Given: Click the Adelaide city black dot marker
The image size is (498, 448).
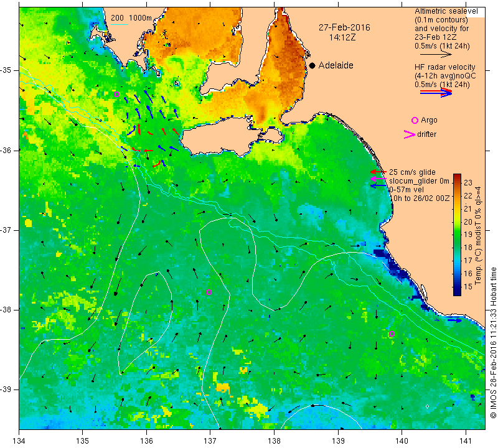Looking at the screenshot, I should 312,66.
